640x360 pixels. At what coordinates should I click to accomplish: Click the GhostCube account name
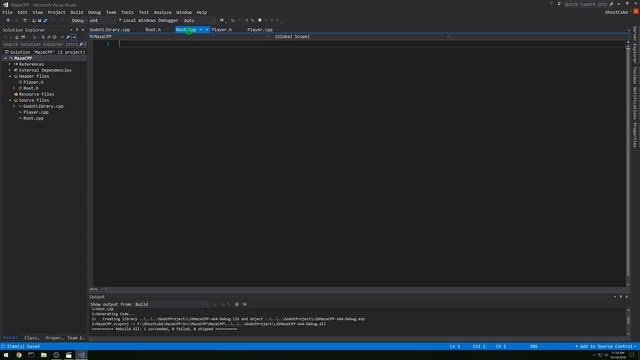tap(616, 12)
